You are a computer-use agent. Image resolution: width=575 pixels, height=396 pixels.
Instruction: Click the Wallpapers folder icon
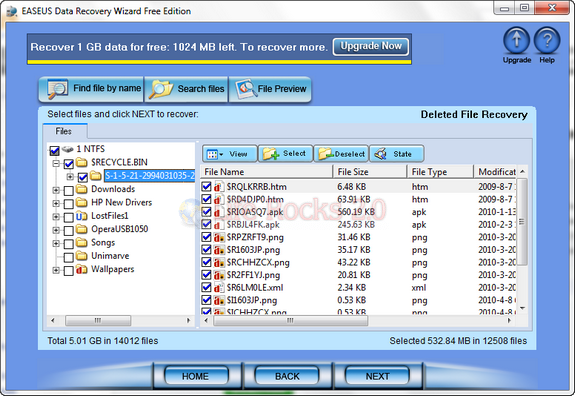coord(81,270)
